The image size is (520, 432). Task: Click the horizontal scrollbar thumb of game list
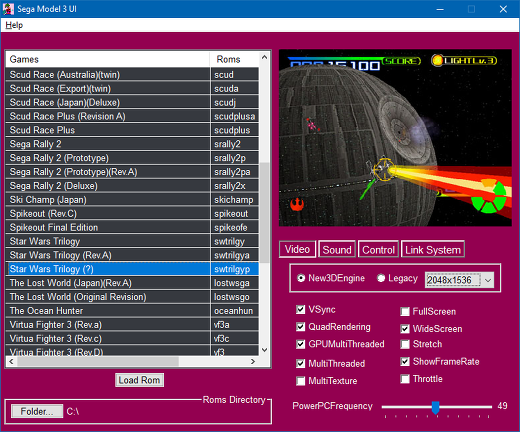(x=98, y=361)
